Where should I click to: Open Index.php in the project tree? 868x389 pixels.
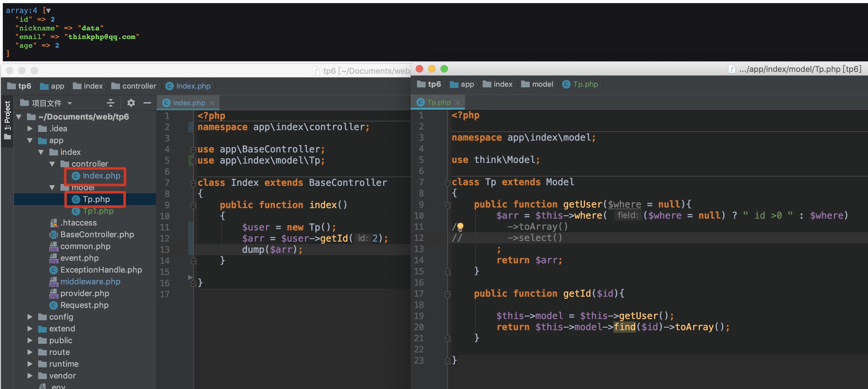(x=96, y=176)
